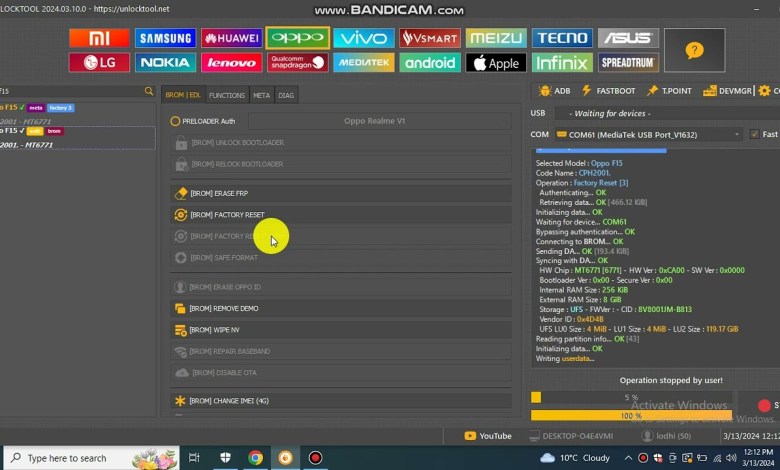Click [BROM] SAFE FORMAT button

pyautogui.click(x=341, y=258)
